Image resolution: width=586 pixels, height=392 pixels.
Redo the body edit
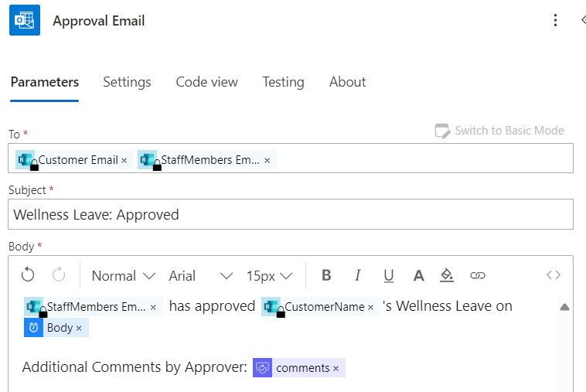coord(59,275)
